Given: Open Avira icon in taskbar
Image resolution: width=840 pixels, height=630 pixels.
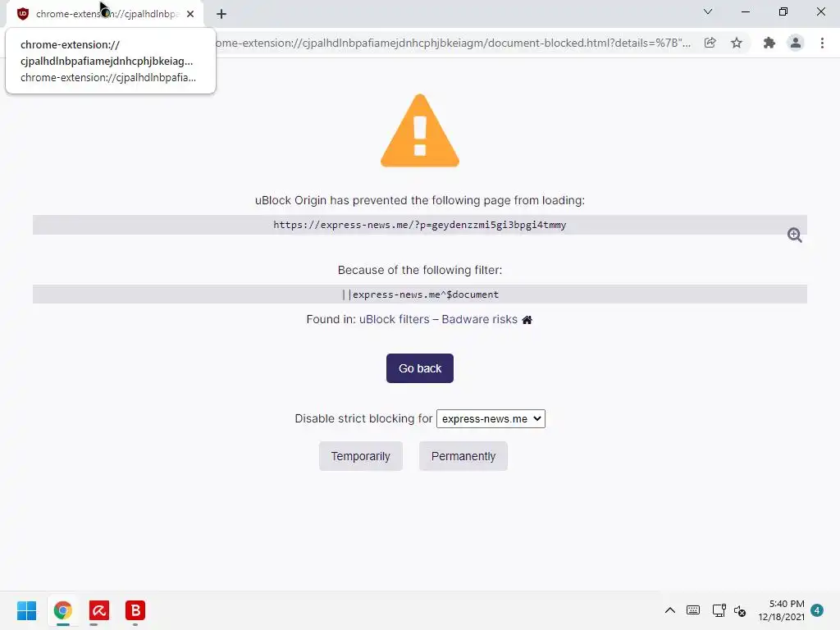Looking at the screenshot, I should tap(99, 610).
